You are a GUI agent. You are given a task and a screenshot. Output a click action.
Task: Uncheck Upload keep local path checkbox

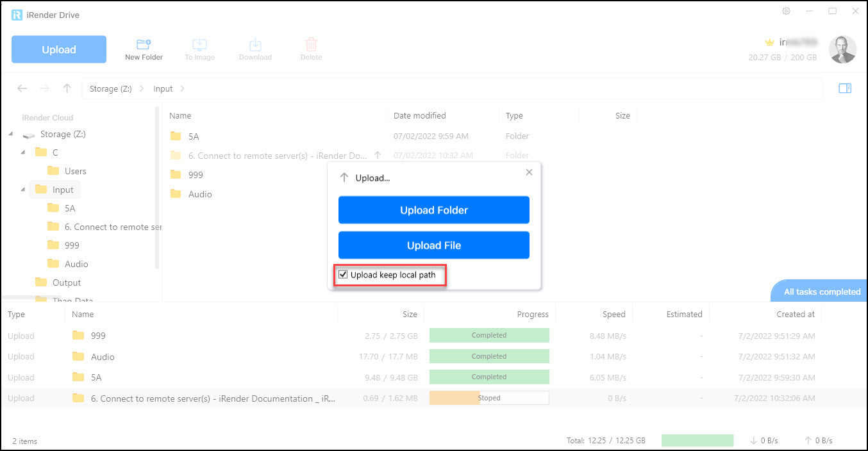pyautogui.click(x=344, y=275)
